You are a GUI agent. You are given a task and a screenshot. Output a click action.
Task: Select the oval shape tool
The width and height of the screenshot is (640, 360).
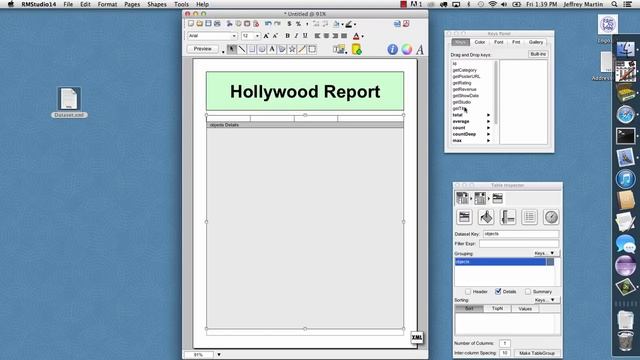click(262, 49)
